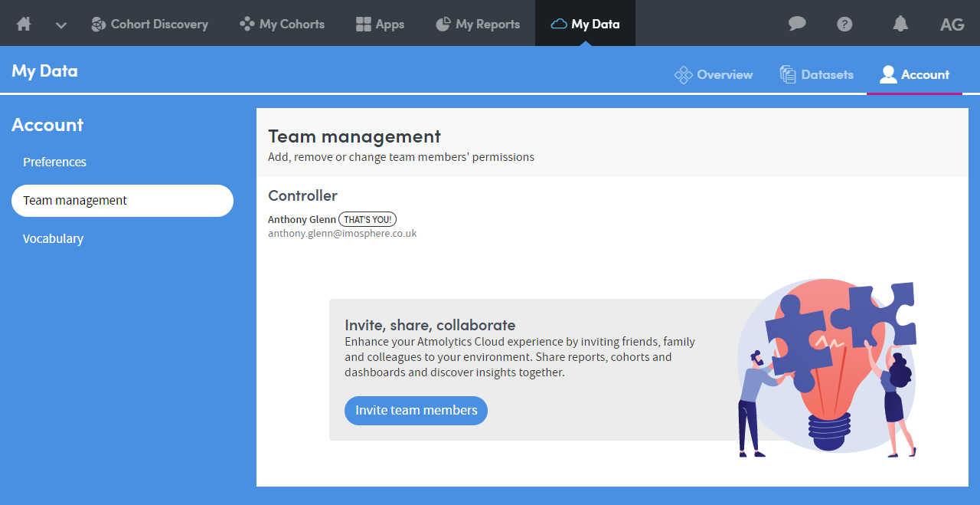Open the AG user profile menu

(952, 24)
